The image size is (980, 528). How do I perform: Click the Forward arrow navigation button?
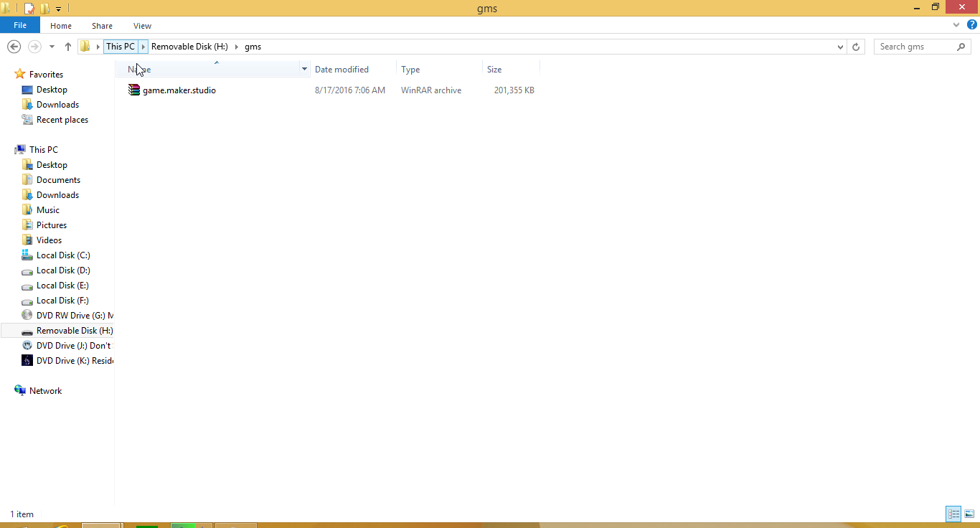(x=34, y=47)
